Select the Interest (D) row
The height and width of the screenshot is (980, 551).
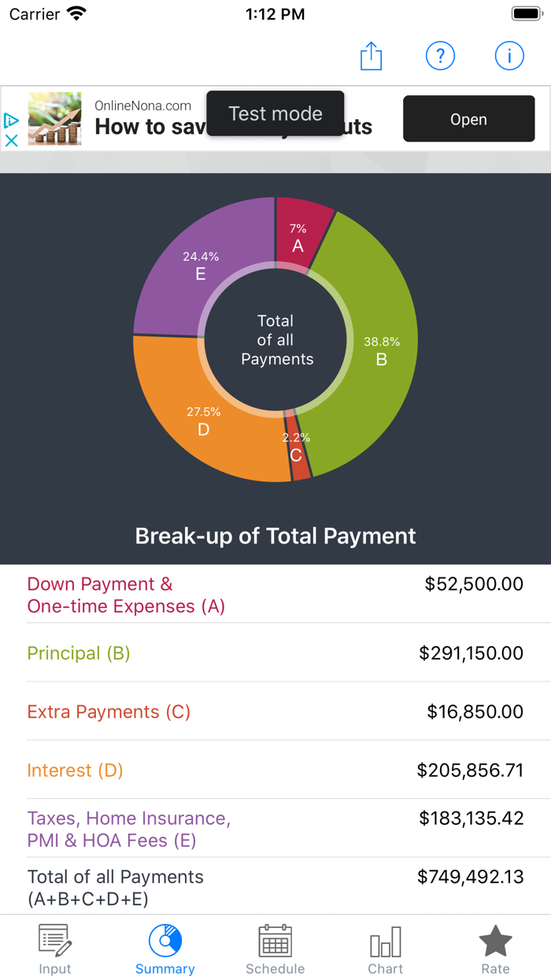point(275,770)
